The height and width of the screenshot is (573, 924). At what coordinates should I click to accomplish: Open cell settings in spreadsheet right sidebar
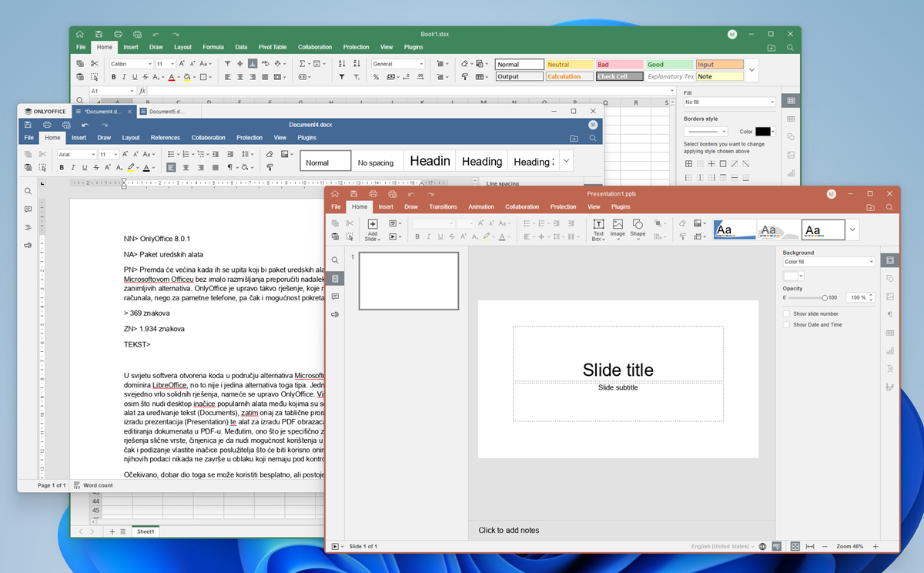[x=791, y=101]
